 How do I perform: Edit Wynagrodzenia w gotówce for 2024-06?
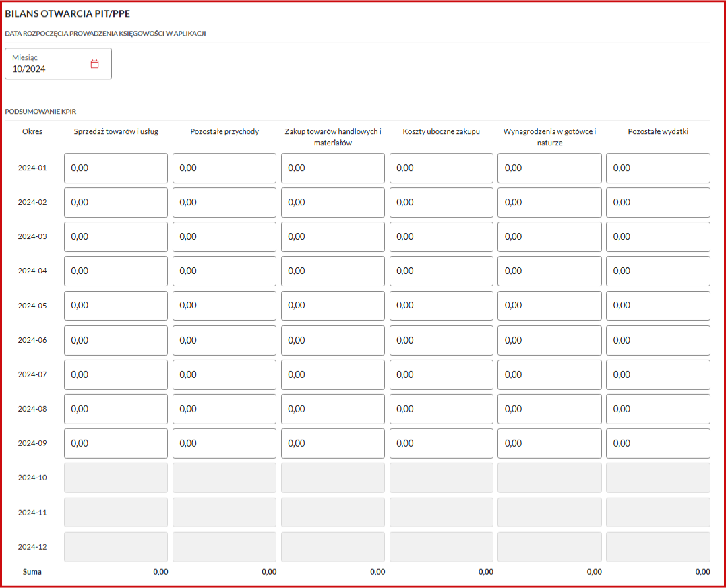coord(549,340)
